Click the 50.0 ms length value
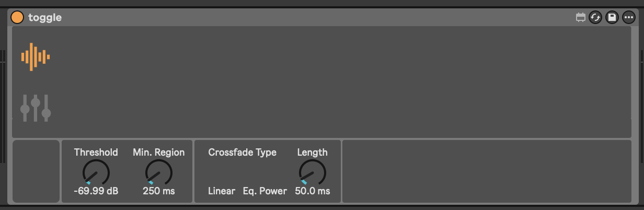 (x=313, y=191)
